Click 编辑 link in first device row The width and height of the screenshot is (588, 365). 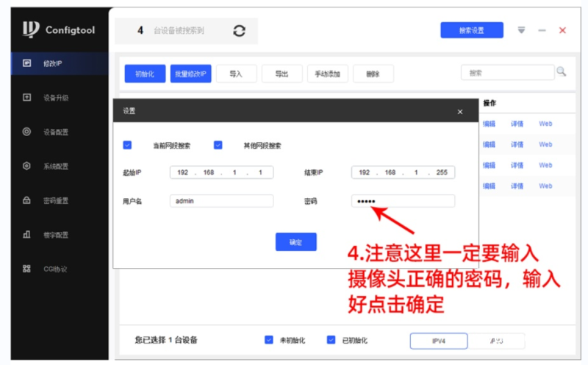pyautogui.click(x=489, y=124)
